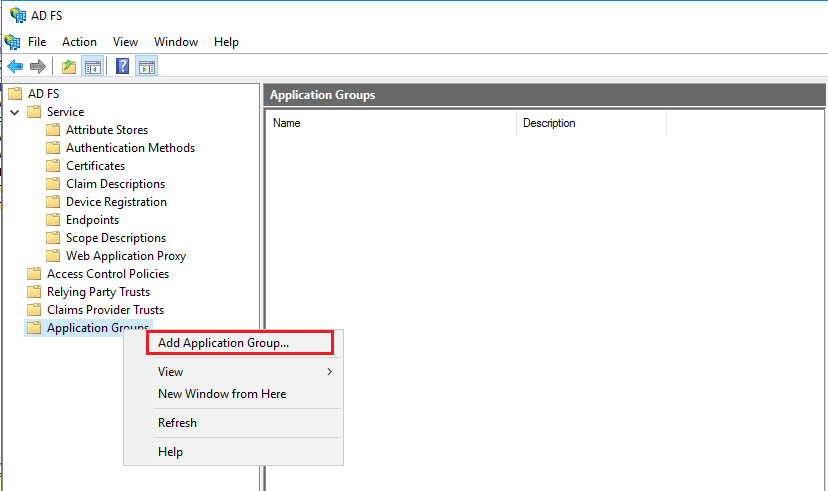This screenshot has height=491, width=828.
Task: Click the Device Registration folder icon
Action: coord(53,201)
